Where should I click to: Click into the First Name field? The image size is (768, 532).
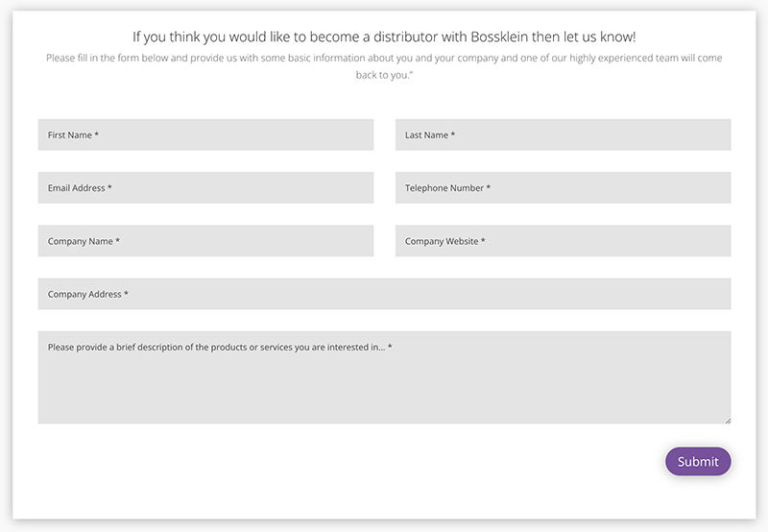205,134
